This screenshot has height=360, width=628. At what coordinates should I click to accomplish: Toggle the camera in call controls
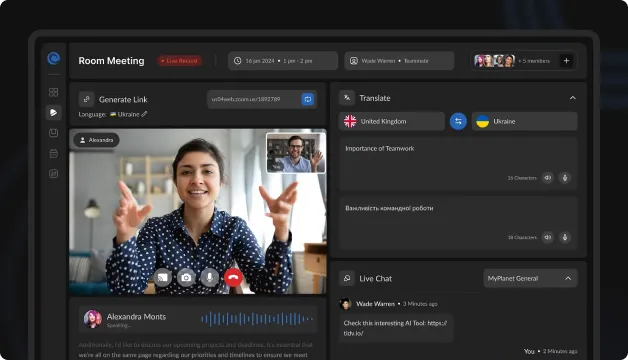pos(186,278)
